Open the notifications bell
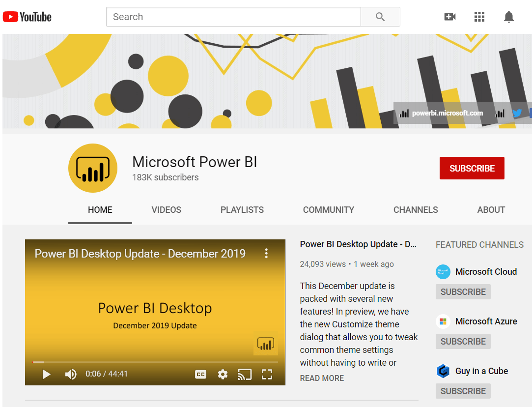The width and height of the screenshot is (532, 407). [x=509, y=16]
